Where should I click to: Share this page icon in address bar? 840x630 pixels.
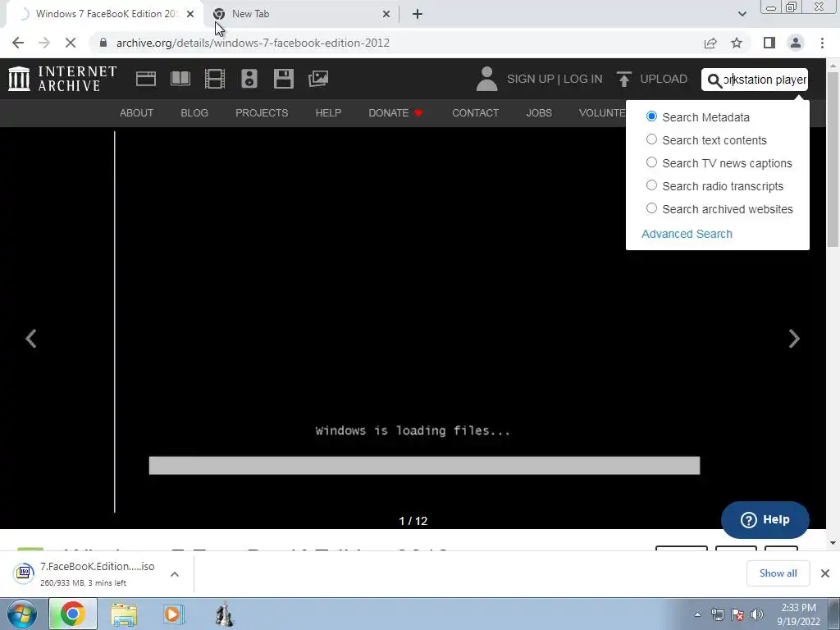[x=710, y=43]
